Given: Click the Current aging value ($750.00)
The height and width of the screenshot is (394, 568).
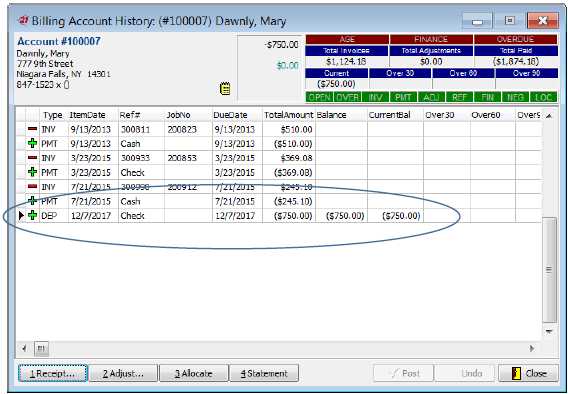Looking at the screenshot, I should coord(337,84).
